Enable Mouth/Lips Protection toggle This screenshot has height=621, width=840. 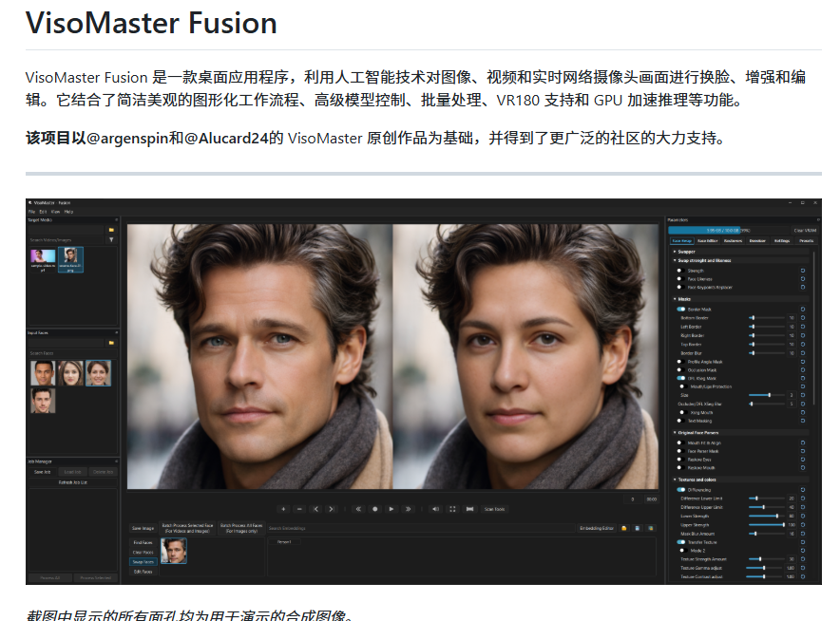pyautogui.click(x=683, y=386)
